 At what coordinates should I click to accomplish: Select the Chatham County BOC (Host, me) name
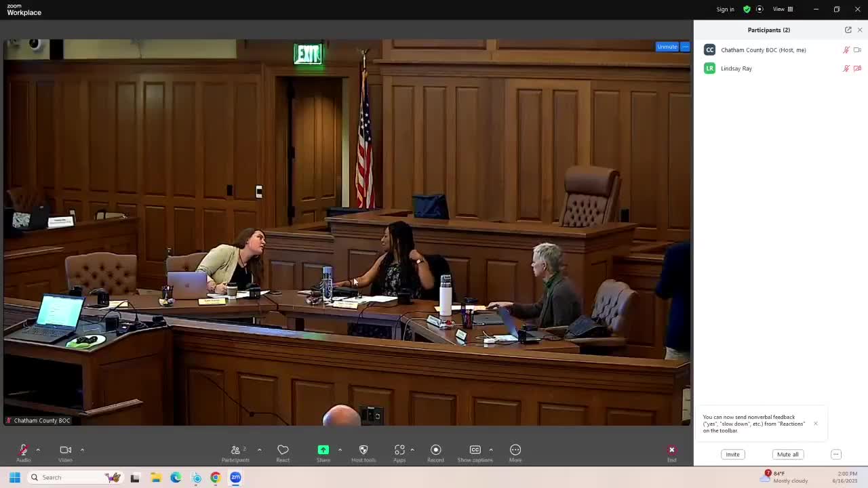(764, 50)
